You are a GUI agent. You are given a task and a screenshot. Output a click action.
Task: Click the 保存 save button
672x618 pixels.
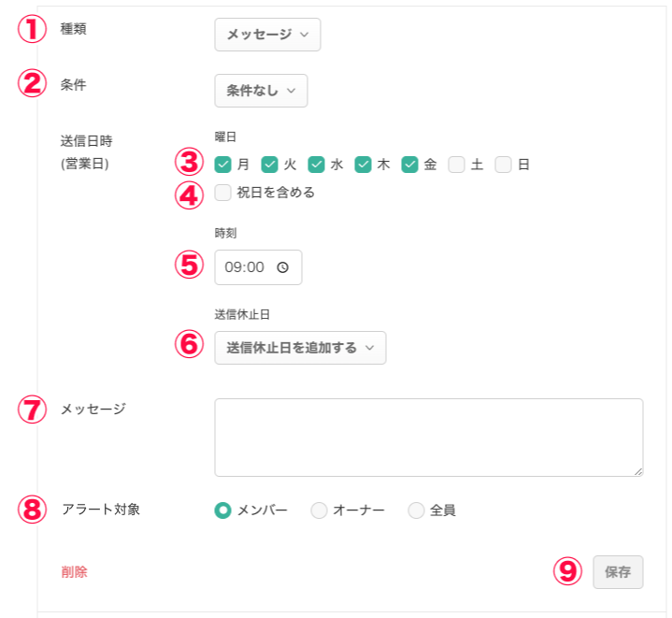tap(618, 572)
